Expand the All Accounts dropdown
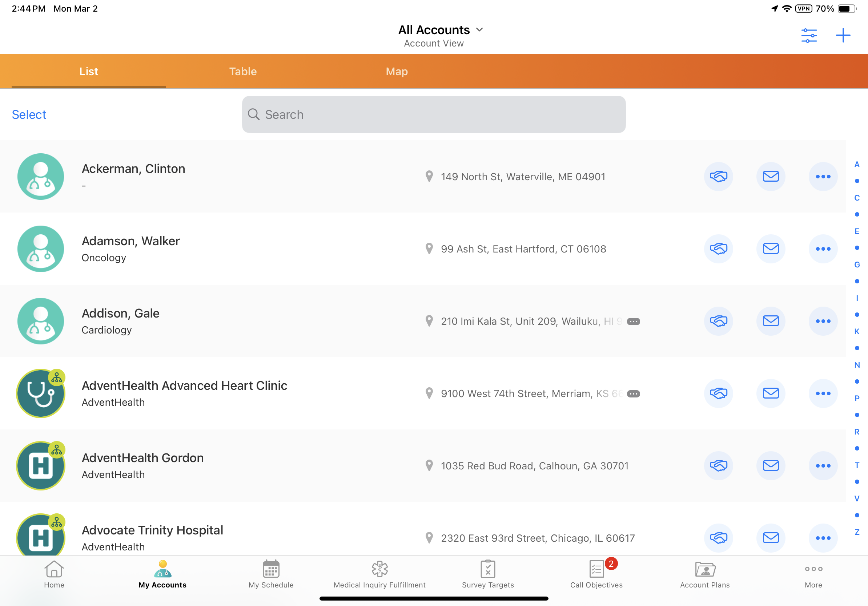This screenshot has width=868, height=606. click(441, 30)
